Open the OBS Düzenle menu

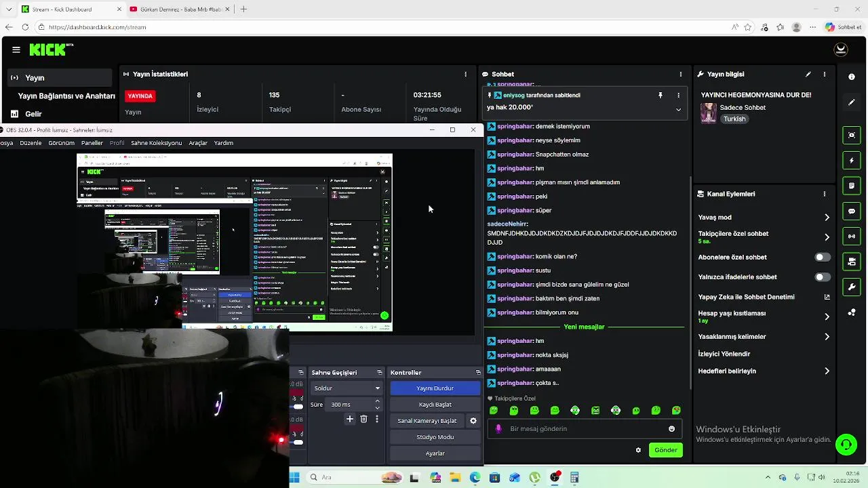tap(31, 143)
